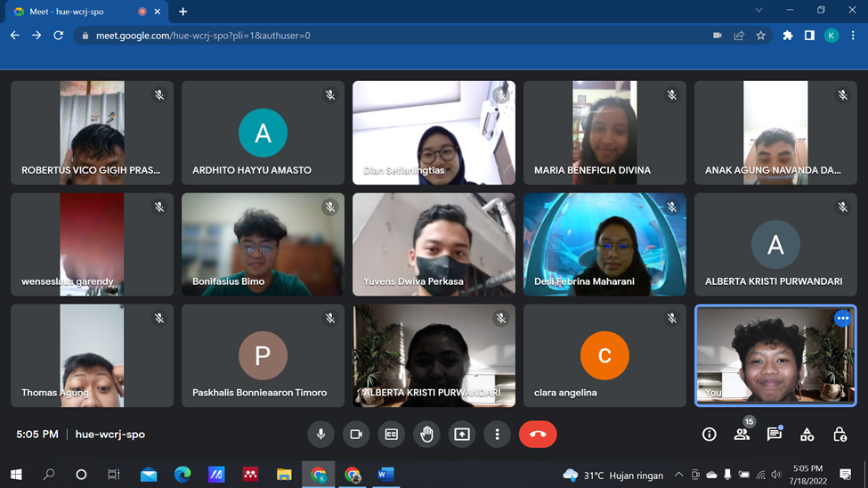868x488 pixels.
Task: Select Bonifasius Bimo video tile
Action: click(263, 244)
